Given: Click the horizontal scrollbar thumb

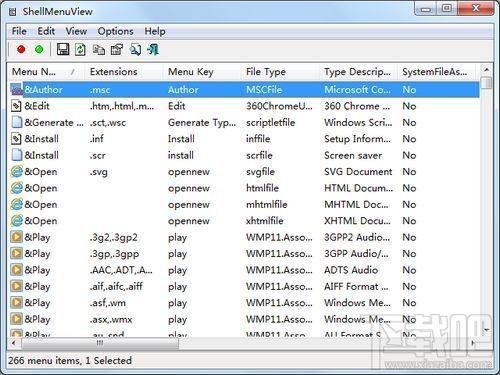Looking at the screenshot, I should [x=100, y=343].
